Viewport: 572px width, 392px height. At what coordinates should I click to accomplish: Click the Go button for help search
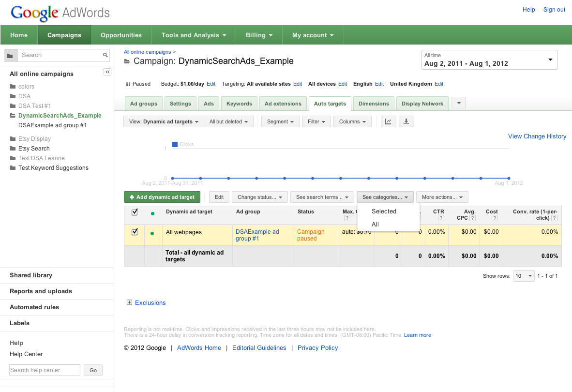click(x=93, y=370)
